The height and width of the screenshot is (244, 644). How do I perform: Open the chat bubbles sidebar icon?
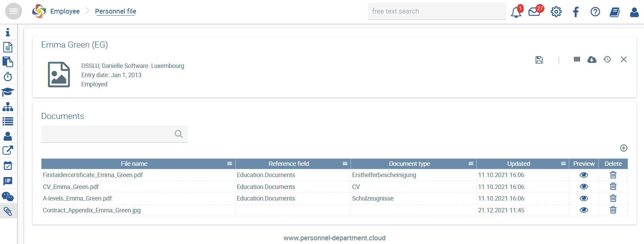coord(8,197)
